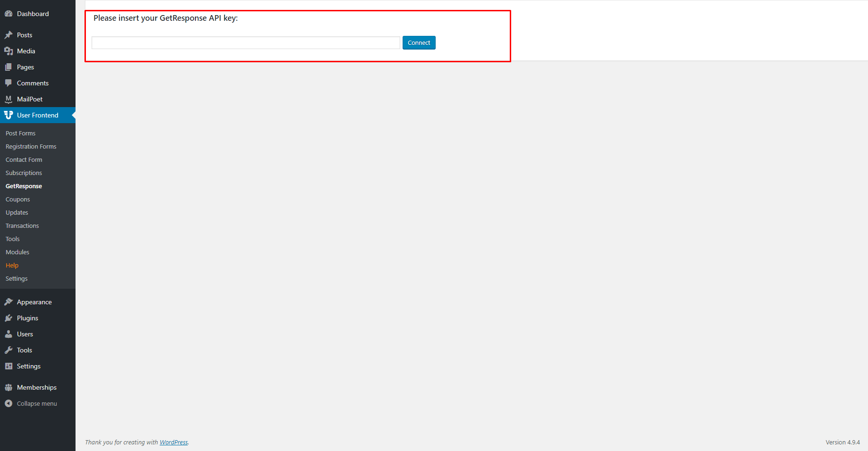Open the Post Forms submenu
The height and width of the screenshot is (451, 868).
(20, 134)
